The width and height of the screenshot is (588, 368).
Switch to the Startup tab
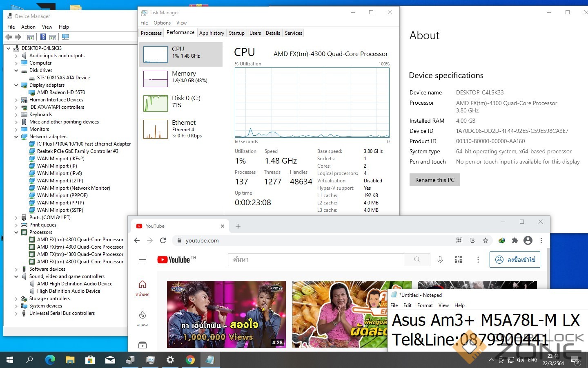tap(236, 33)
